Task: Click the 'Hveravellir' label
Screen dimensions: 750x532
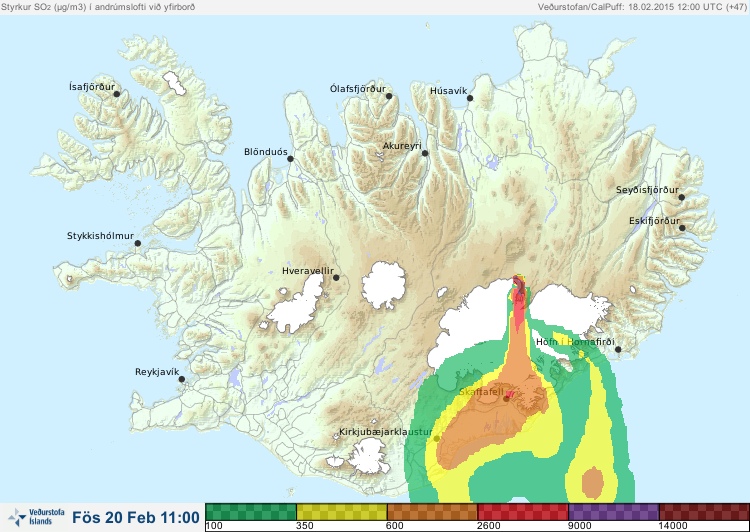Action: (x=308, y=271)
